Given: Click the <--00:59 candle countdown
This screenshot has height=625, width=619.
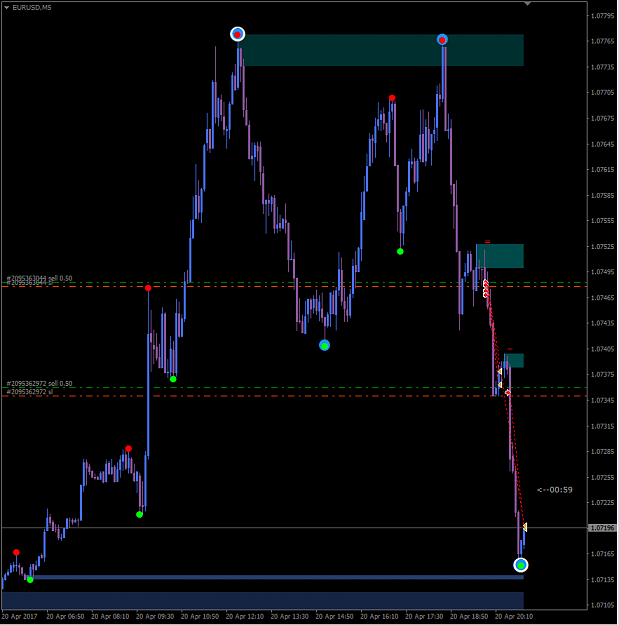Looking at the screenshot, I should 555,490.
